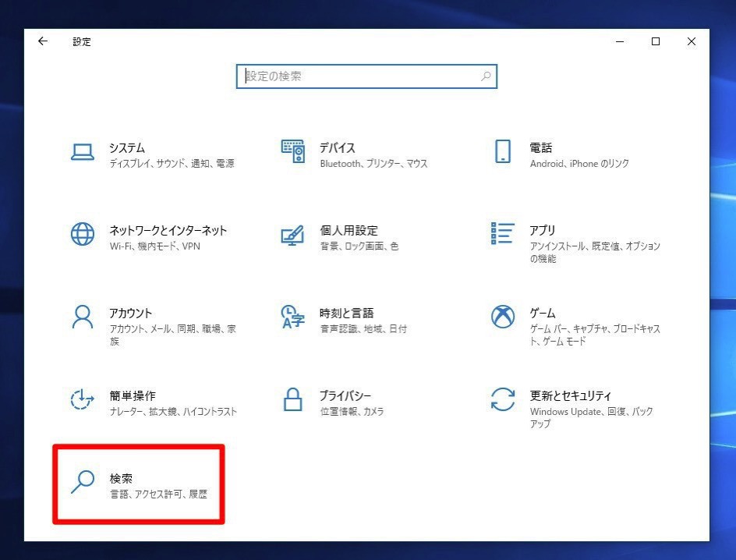This screenshot has width=736, height=560.
Task: Click the description ディスプレイ、サウンド、通知、電源
Action: (172, 163)
